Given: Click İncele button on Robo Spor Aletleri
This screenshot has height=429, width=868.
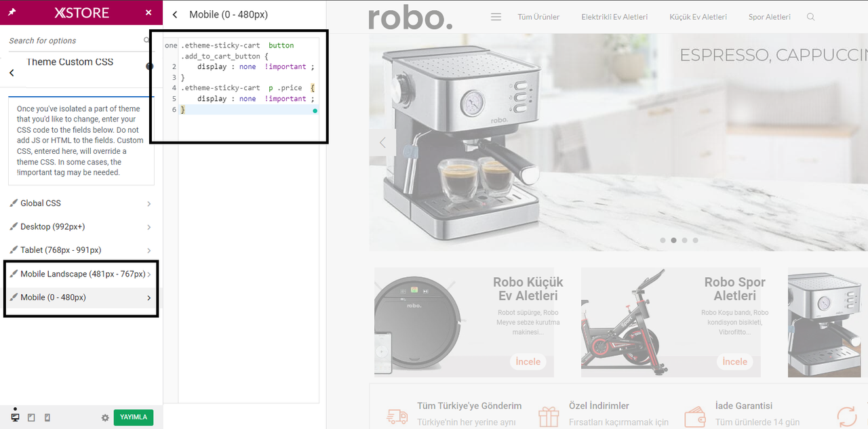Looking at the screenshot, I should [735, 362].
